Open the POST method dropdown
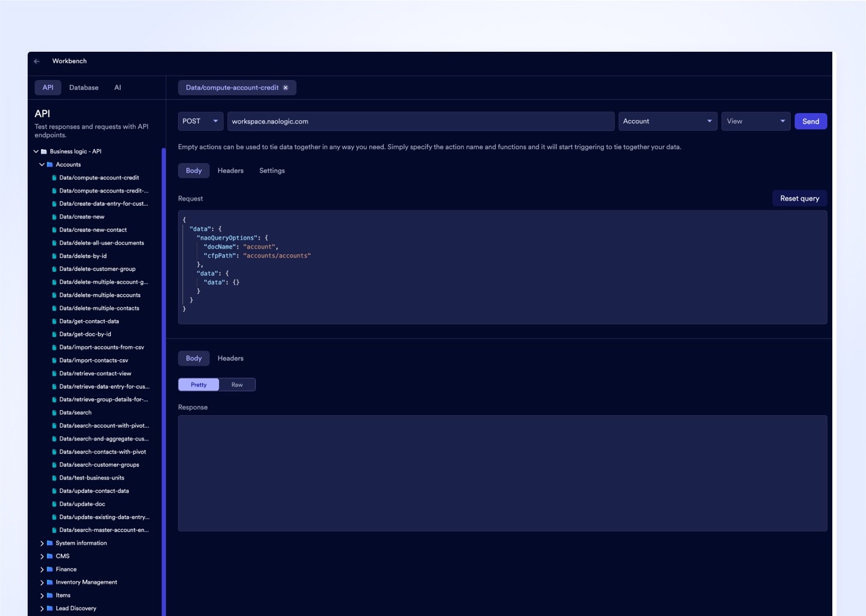Screen dimensions: 866x616 (201, 122)
